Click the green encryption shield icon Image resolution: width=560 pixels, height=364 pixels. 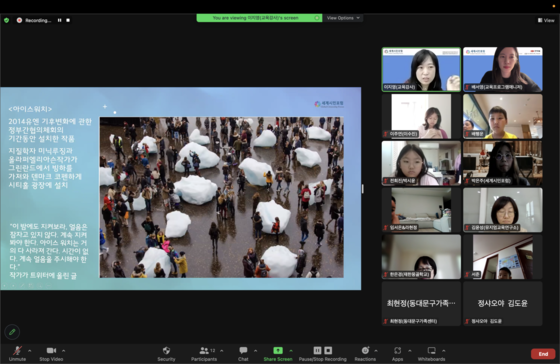click(x=6, y=20)
